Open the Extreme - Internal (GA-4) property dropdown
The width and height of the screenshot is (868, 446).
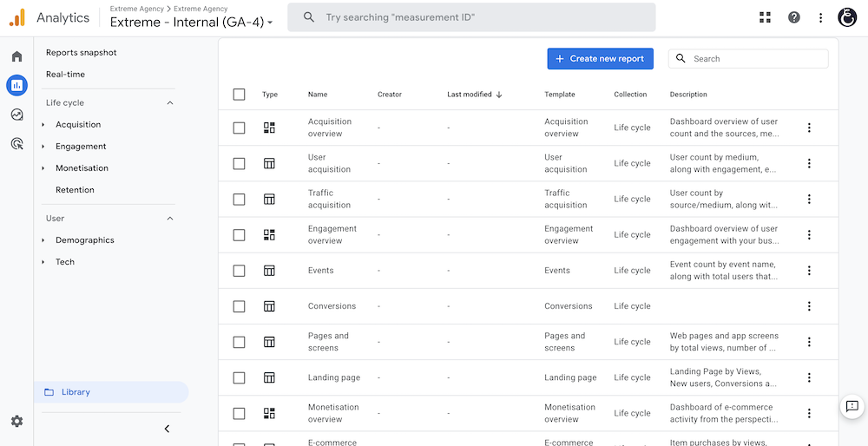click(191, 23)
